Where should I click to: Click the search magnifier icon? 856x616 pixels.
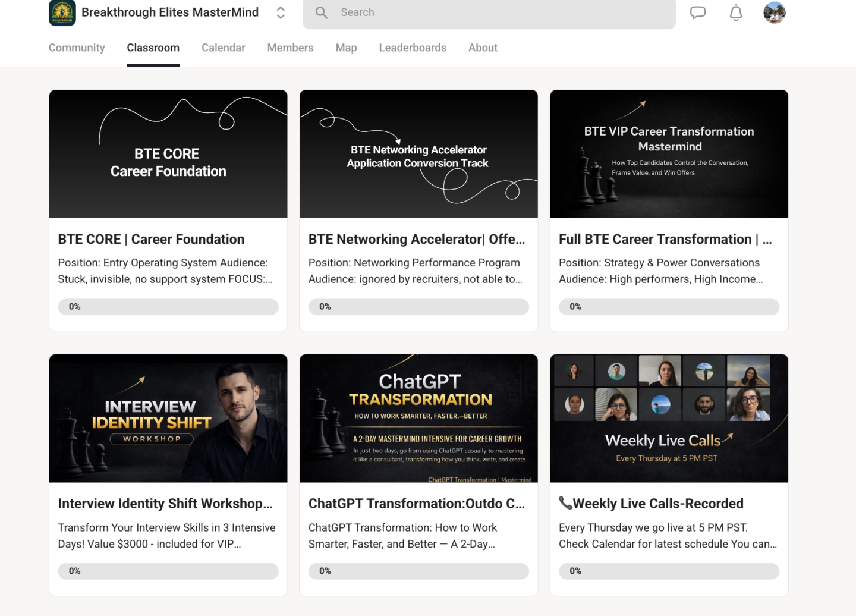point(322,12)
